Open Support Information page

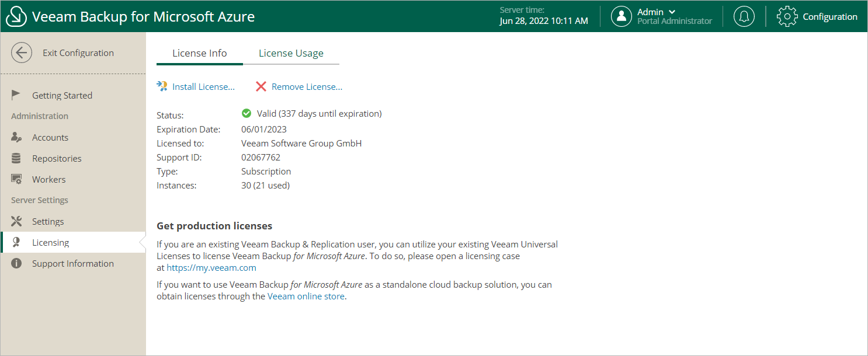point(73,263)
